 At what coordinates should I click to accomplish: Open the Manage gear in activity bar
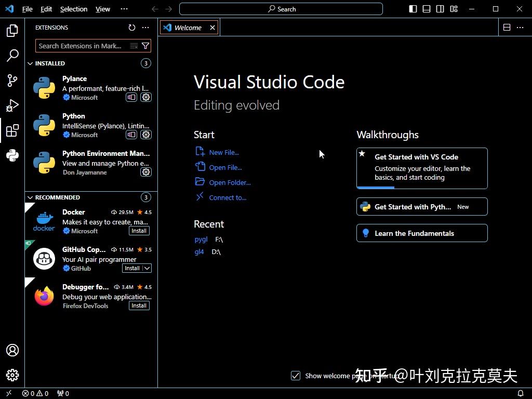pos(12,375)
